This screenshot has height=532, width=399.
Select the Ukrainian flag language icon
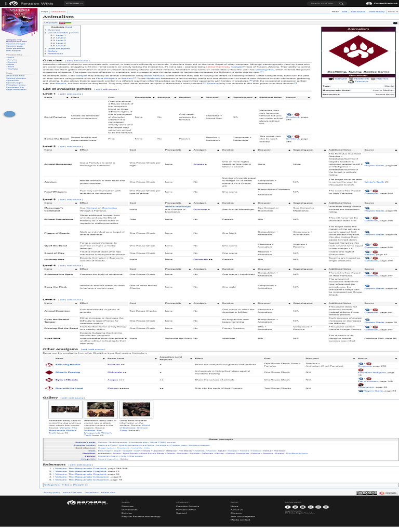[x=69, y=23]
